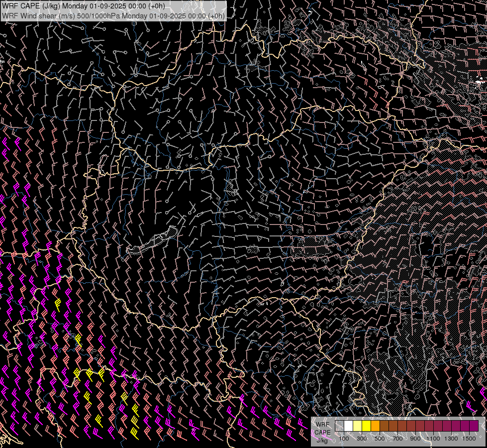Click the legend value '1500'

coord(470,439)
